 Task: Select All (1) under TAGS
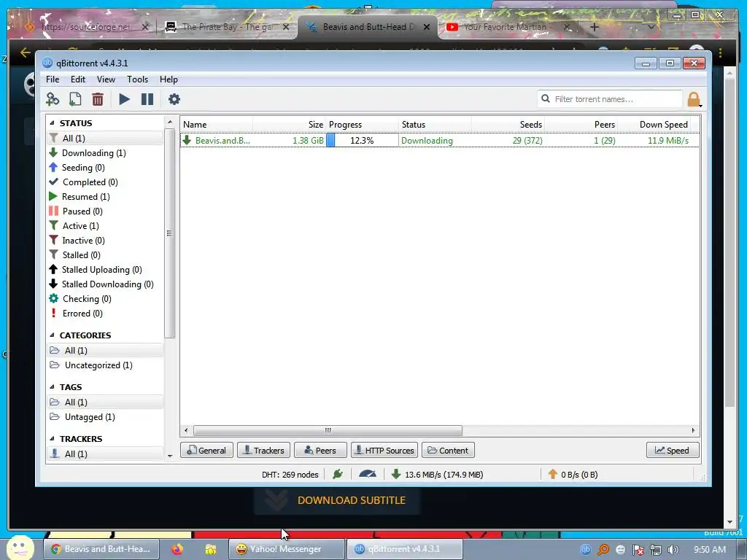tap(105, 402)
